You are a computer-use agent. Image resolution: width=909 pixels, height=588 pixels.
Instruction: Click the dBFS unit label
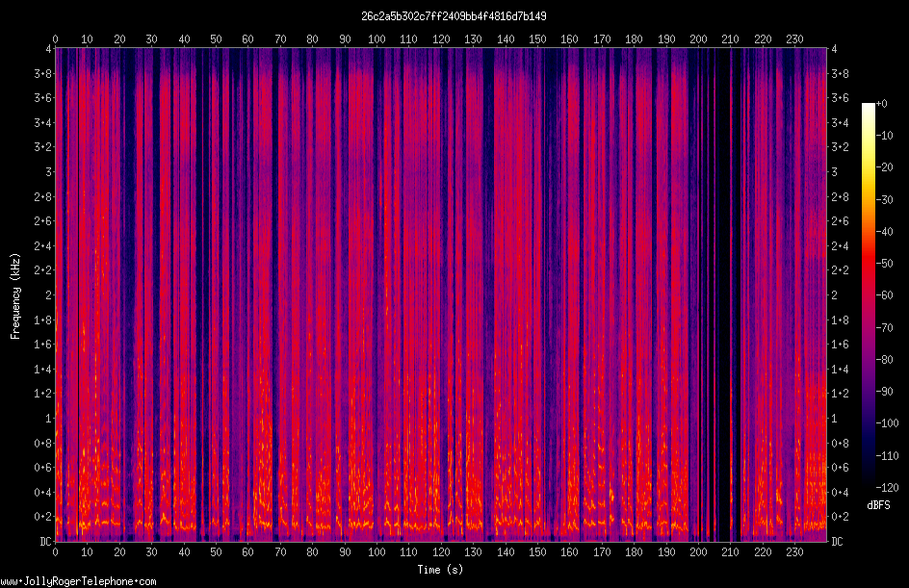[879, 505]
